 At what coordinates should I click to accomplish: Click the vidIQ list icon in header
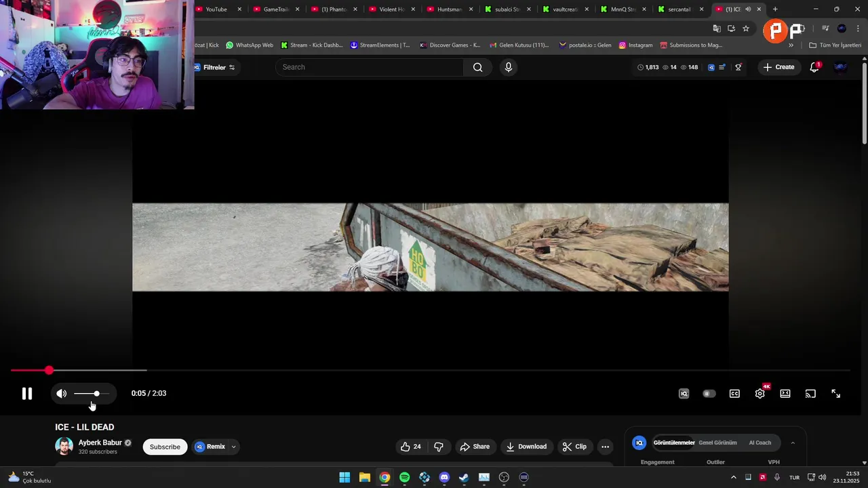coord(722,67)
